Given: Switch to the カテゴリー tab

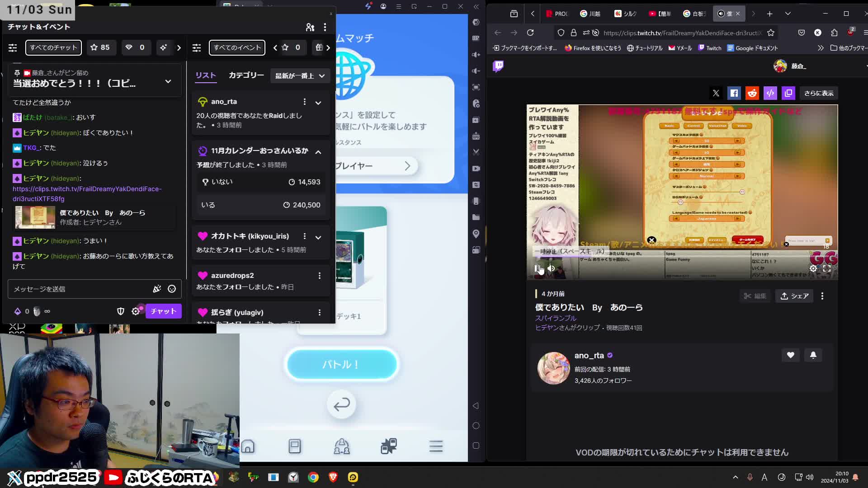Looking at the screenshot, I should [246, 75].
